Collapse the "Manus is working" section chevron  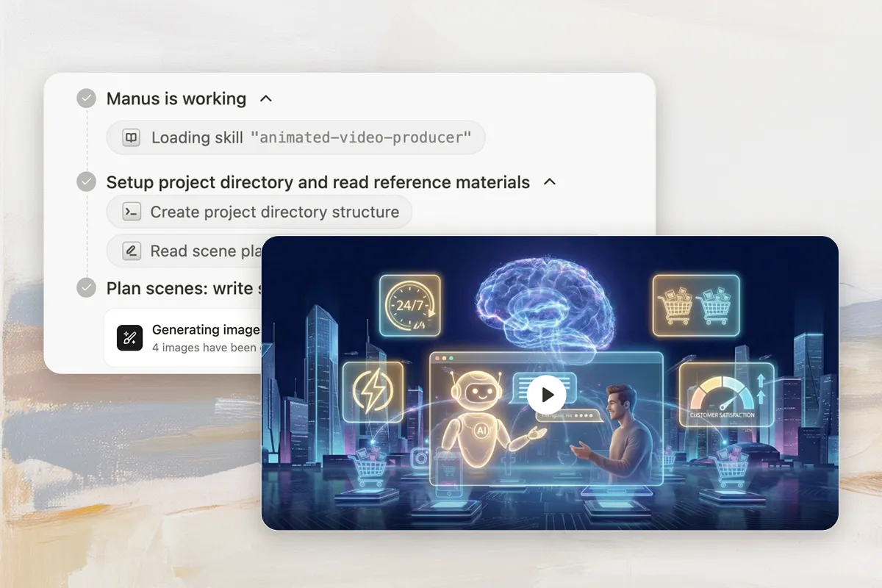tap(266, 98)
